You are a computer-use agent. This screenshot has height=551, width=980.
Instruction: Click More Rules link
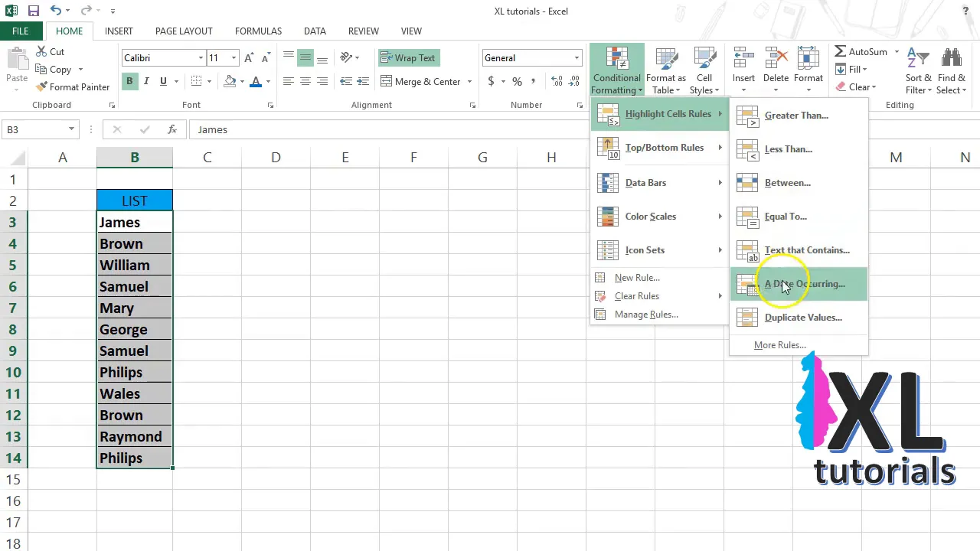779,345
